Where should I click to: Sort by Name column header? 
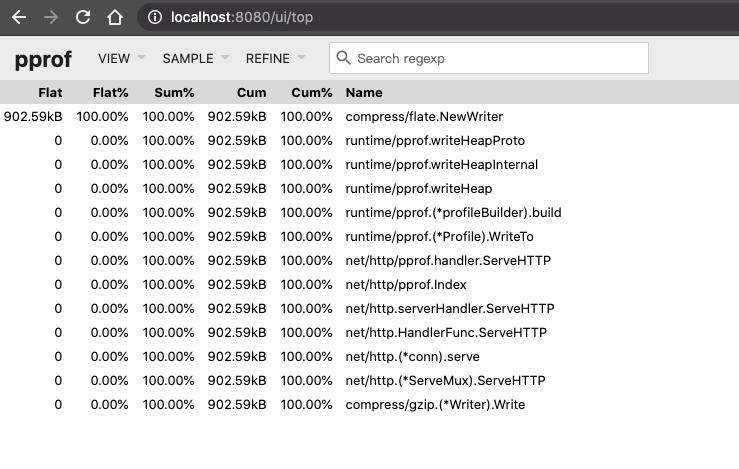(x=364, y=93)
